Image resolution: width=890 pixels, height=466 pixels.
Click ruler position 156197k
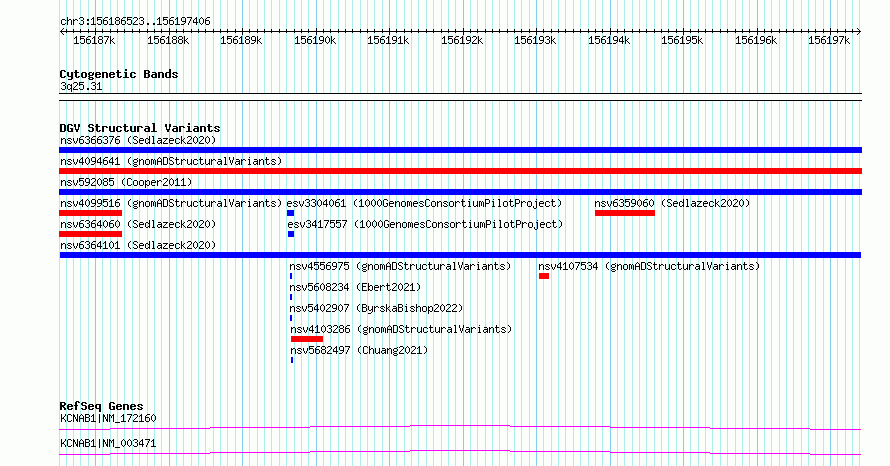[x=829, y=40]
